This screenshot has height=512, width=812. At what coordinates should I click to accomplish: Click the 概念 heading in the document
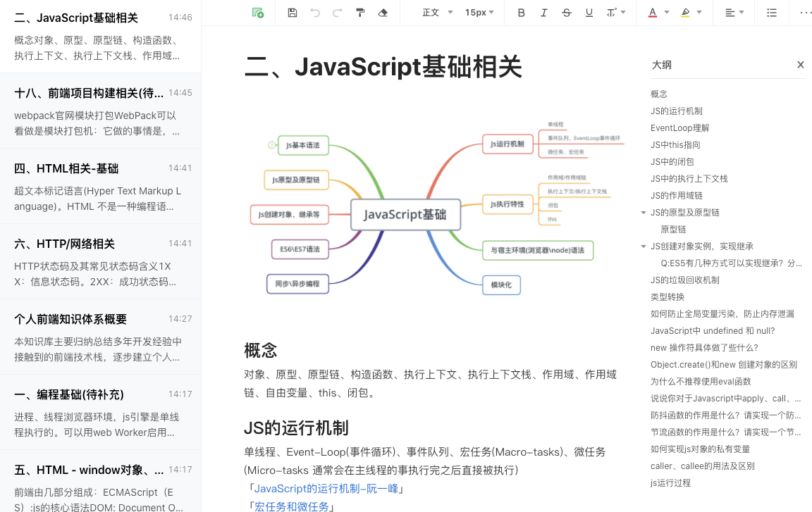(x=261, y=351)
